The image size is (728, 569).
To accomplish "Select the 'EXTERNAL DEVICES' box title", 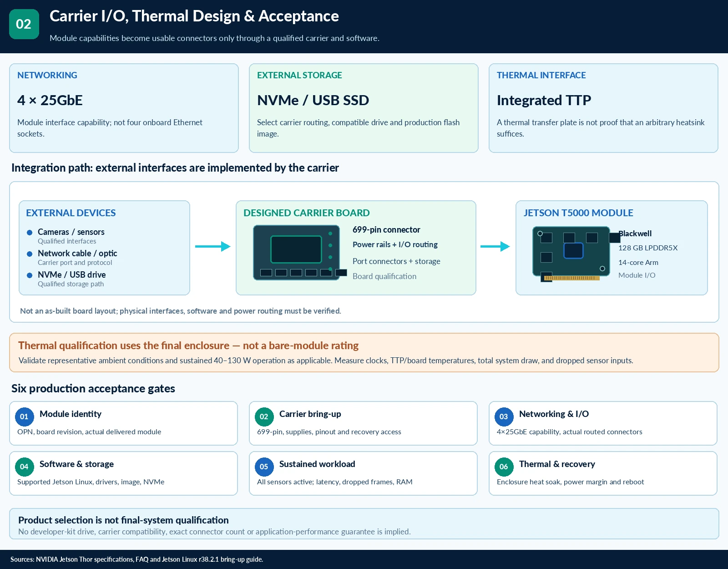I will (71, 213).
